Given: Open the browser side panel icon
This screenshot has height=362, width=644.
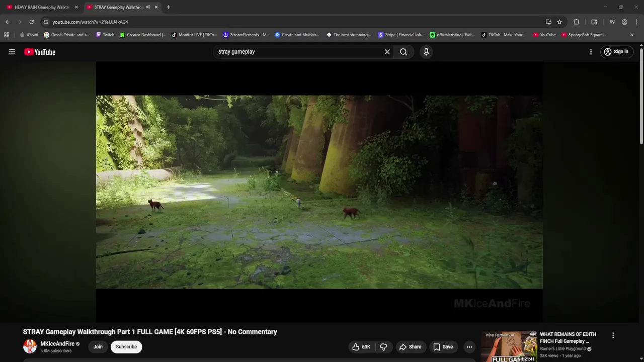Looking at the screenshot, I should (x=594, y=22).
